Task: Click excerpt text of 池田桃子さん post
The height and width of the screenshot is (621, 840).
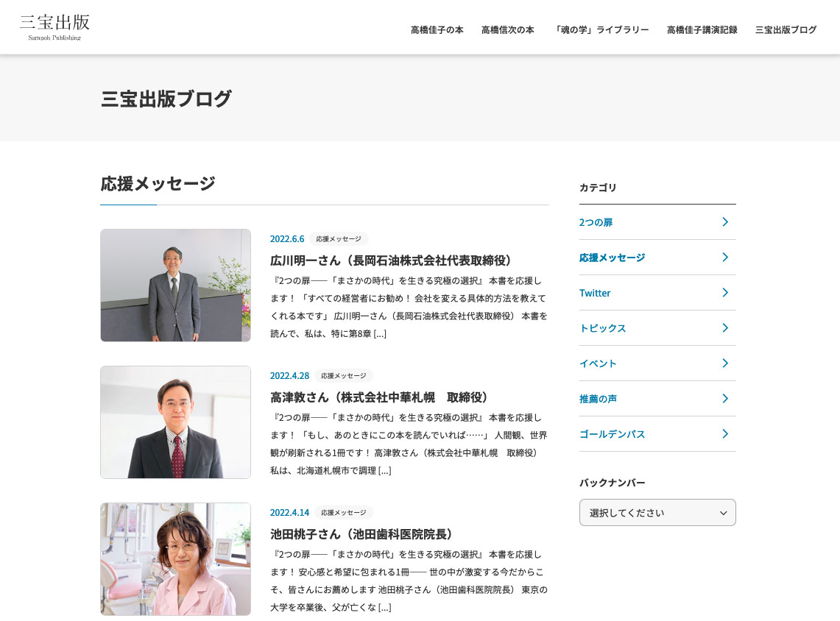Action: 409,581
